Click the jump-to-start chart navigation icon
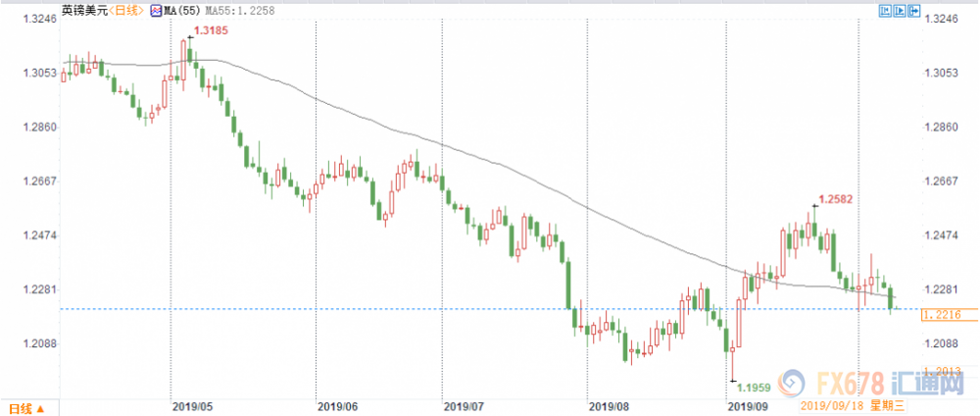The height and width of the screenshot is (416, 980). click(884, 11)
